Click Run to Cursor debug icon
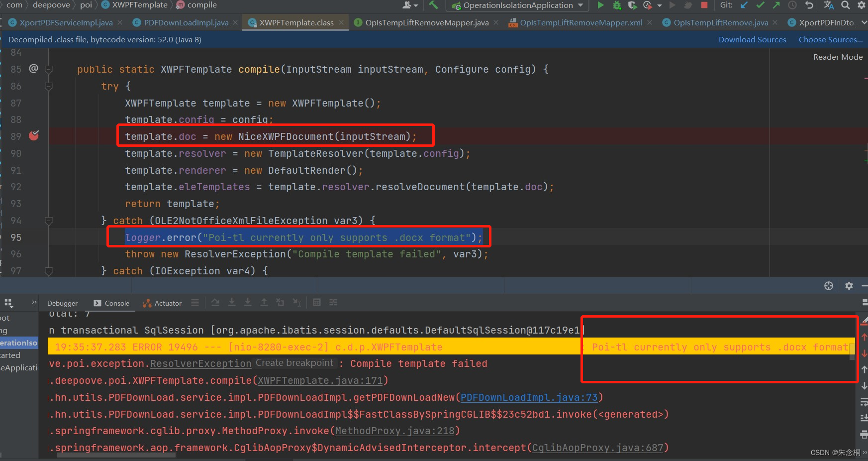Screen dimensions: 868x461 [296, 302]
